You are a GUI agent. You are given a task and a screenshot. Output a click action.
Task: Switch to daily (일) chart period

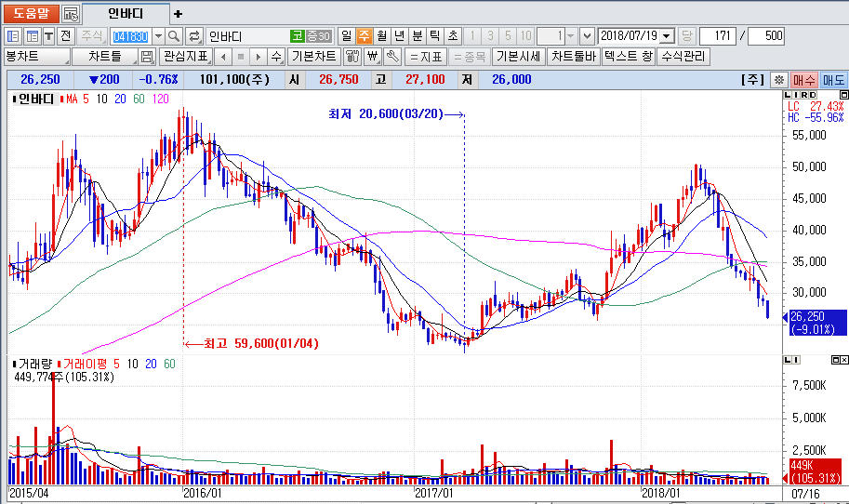tap(346, 36)
